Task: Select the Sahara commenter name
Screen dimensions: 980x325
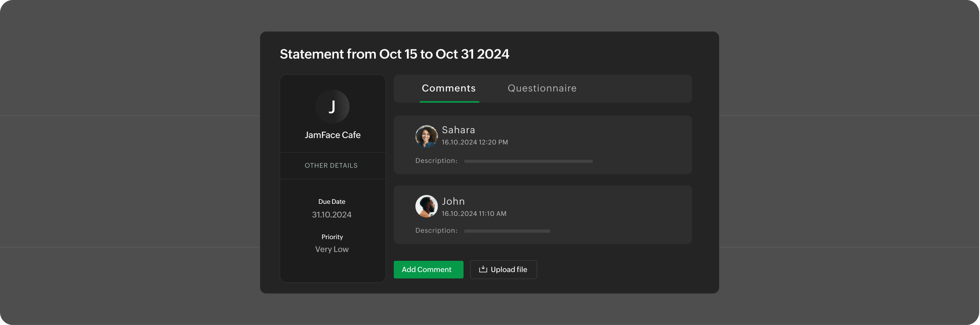Action: 458,130
